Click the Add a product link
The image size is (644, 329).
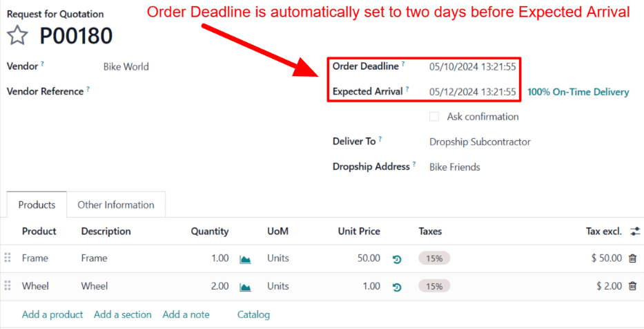click(52, 315)
